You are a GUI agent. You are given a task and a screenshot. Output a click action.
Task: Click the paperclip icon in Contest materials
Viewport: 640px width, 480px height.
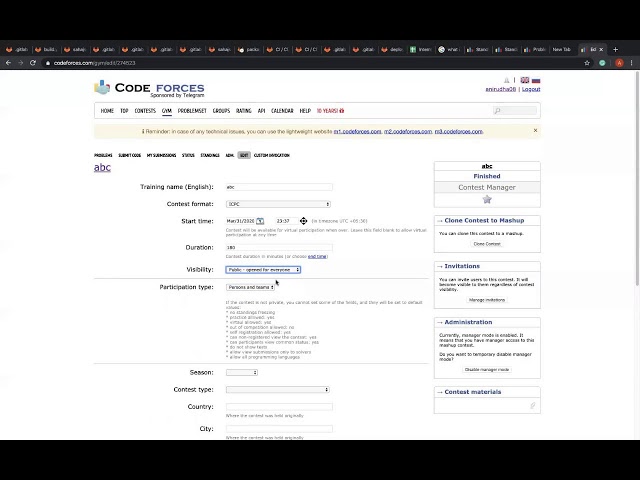pos(532,405)
